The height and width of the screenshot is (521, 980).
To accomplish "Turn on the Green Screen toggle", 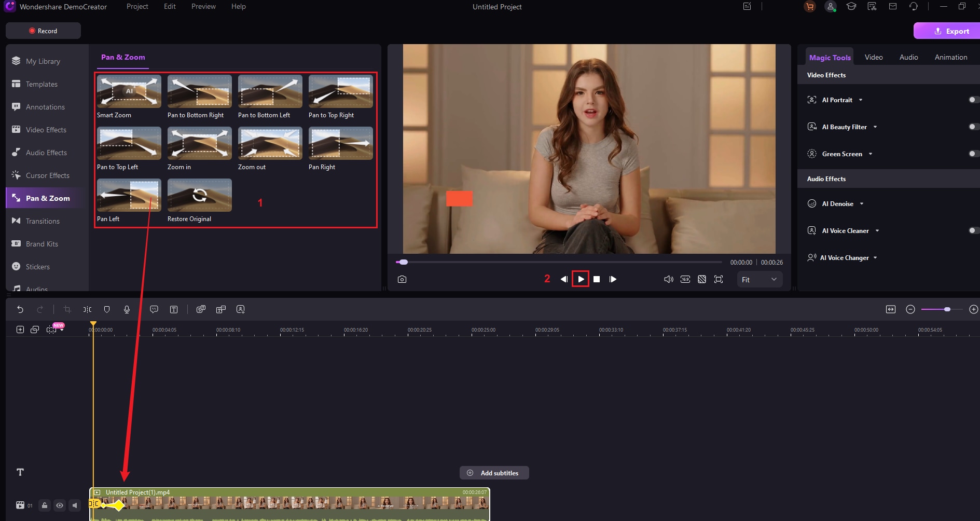I will [973, 154].
